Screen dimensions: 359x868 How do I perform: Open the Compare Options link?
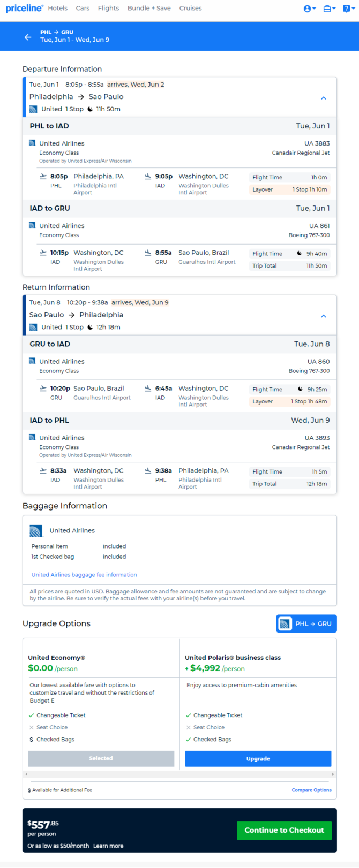311,790
